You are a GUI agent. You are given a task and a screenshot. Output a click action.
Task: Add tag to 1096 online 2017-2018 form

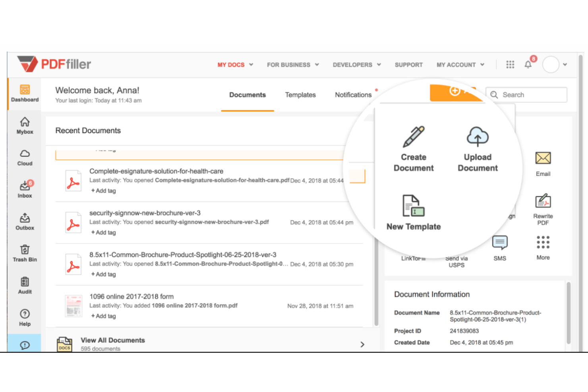tap(104, 316)
